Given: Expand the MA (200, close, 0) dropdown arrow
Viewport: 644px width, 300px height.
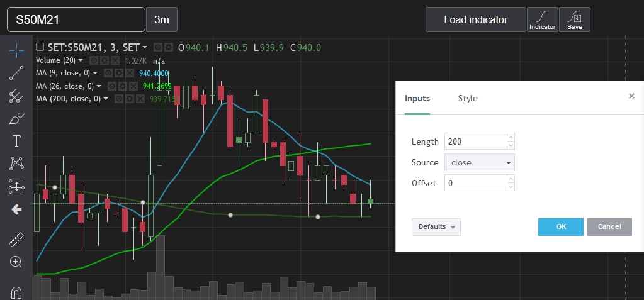Looking at the screenshot, I should (x=106, y=99).
